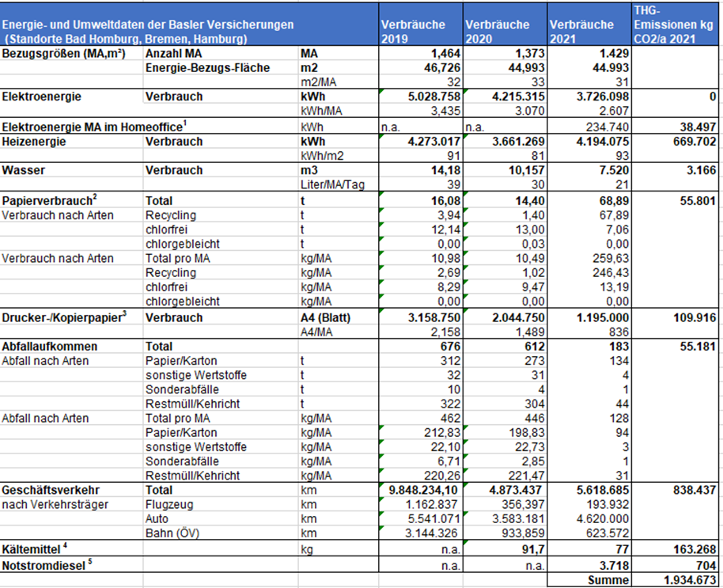The height and width of the screenshot is (588, 723).
Task: Click the 'THG-Emissionen kg CO2/a 2021' header
Action: (x=674, y=25)
